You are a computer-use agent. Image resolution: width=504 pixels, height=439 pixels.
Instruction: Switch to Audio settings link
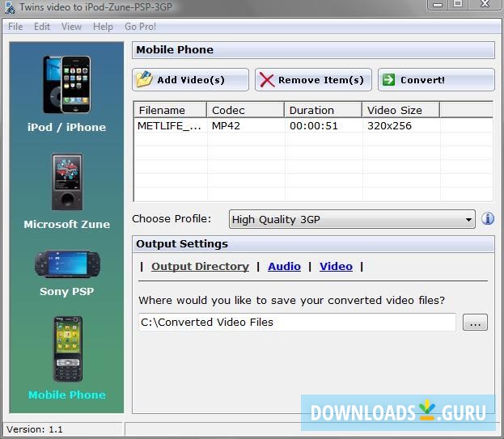285,266
